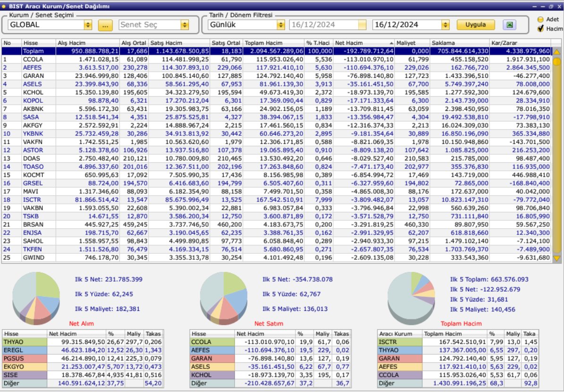Select the ISCTR row in main table
The width and height of the screenshot is (564, 392).
[x=276, y=200]
